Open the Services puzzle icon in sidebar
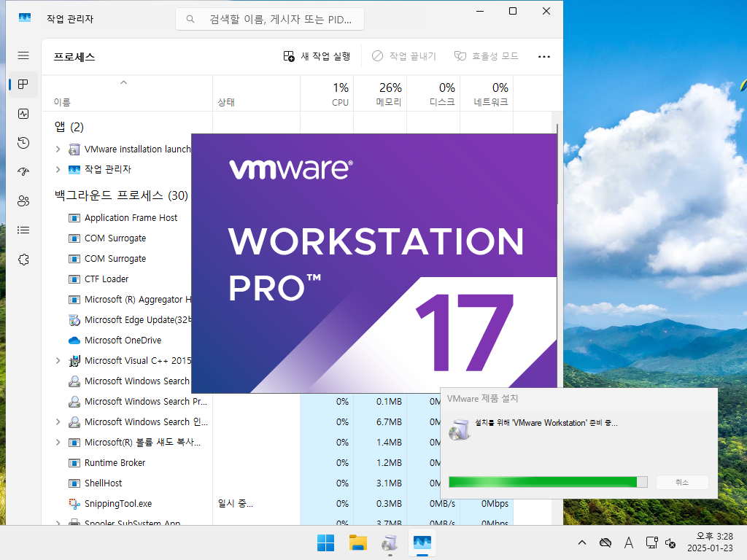Screen dimensions: 747x560 pyautogui.click(x=23, y=260)
